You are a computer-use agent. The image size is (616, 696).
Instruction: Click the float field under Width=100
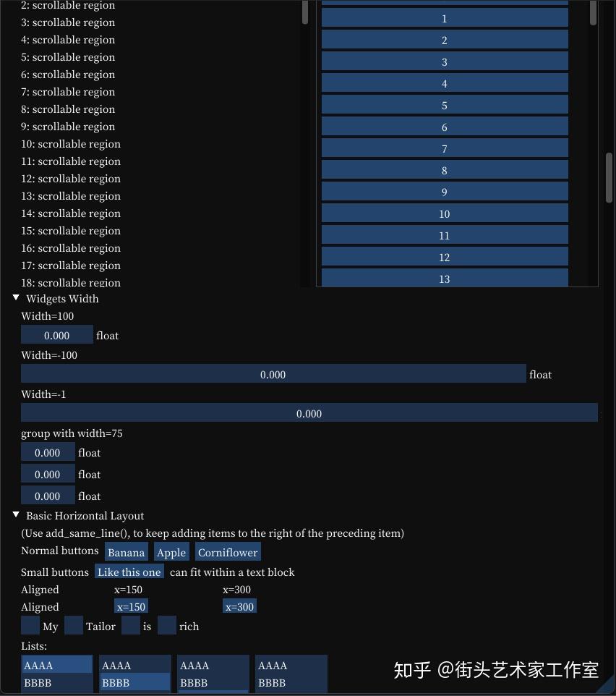(x=56, y=335)
